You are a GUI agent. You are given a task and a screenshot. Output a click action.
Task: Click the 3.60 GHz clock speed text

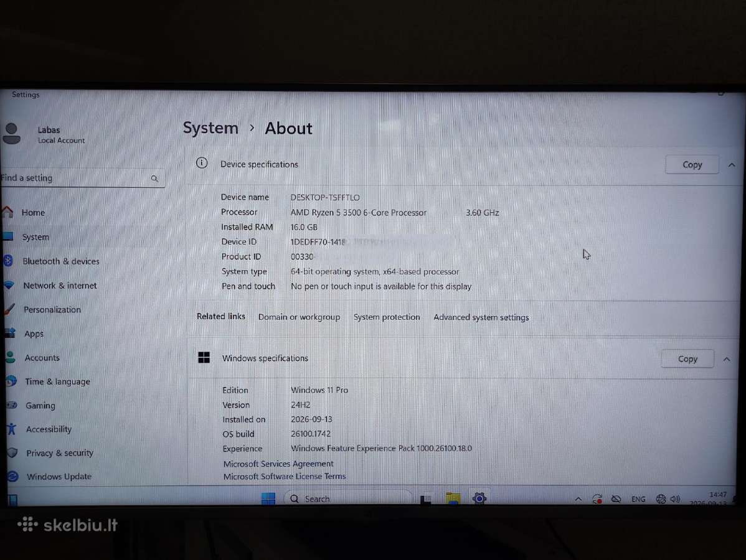tap(482, 213)
